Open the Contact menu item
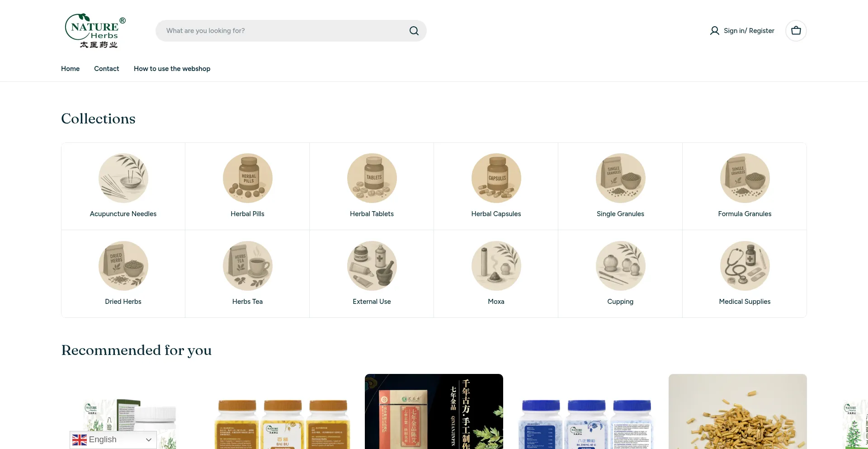The image size is (868, 449). pyautogui.click(x=106, y=69)
